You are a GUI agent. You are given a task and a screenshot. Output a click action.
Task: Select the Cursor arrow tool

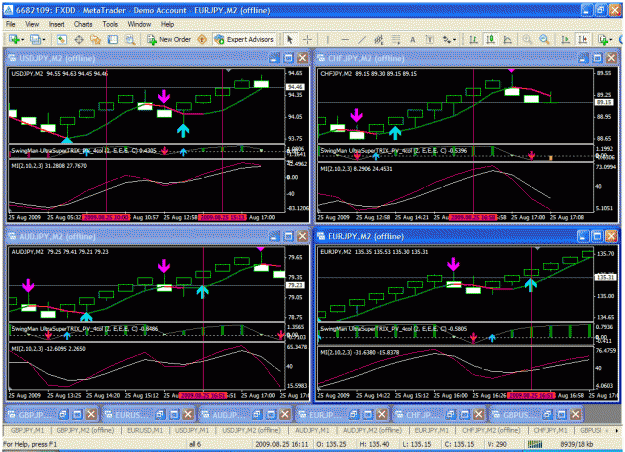tap(290, 39)
